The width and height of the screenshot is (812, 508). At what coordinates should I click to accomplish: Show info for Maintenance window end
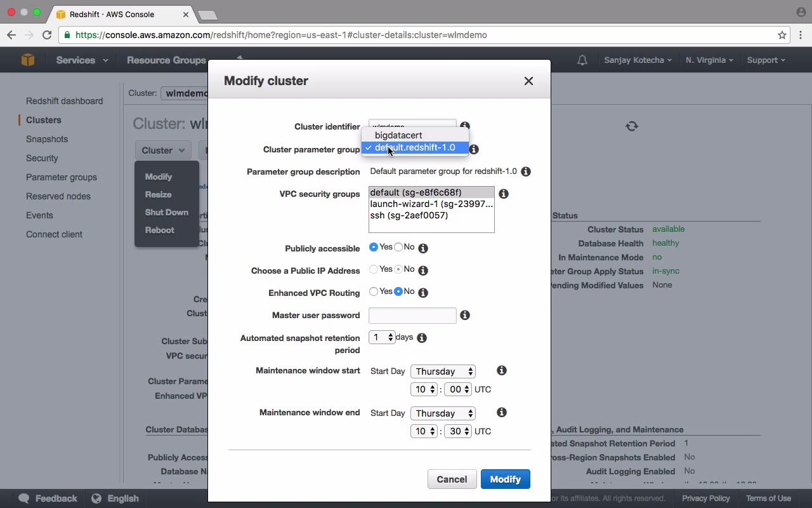[x=502, y=413]
